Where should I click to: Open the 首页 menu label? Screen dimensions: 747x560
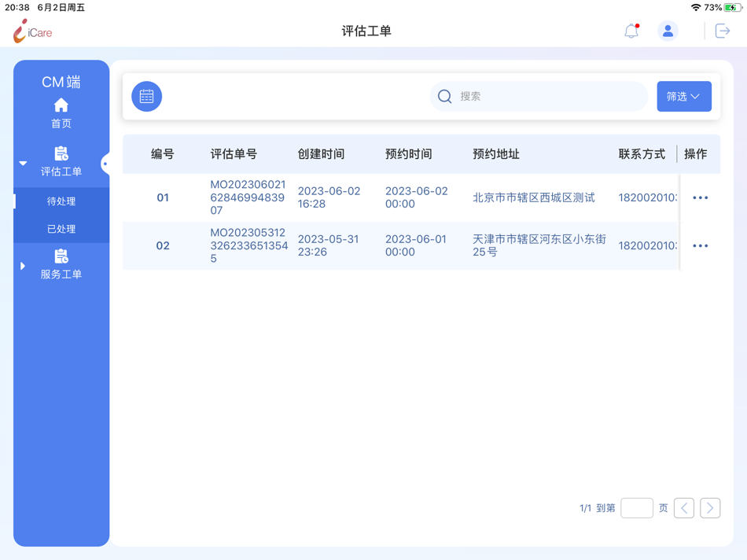(61, 123)
